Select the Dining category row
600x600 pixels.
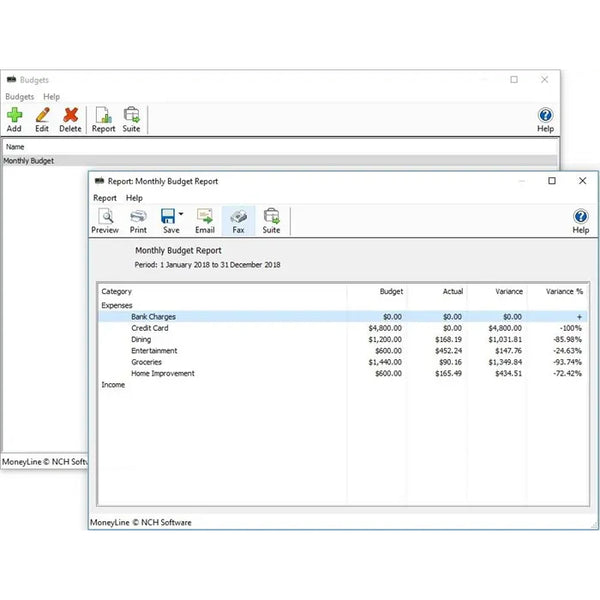pyautogui.click(x=342, y=339)
